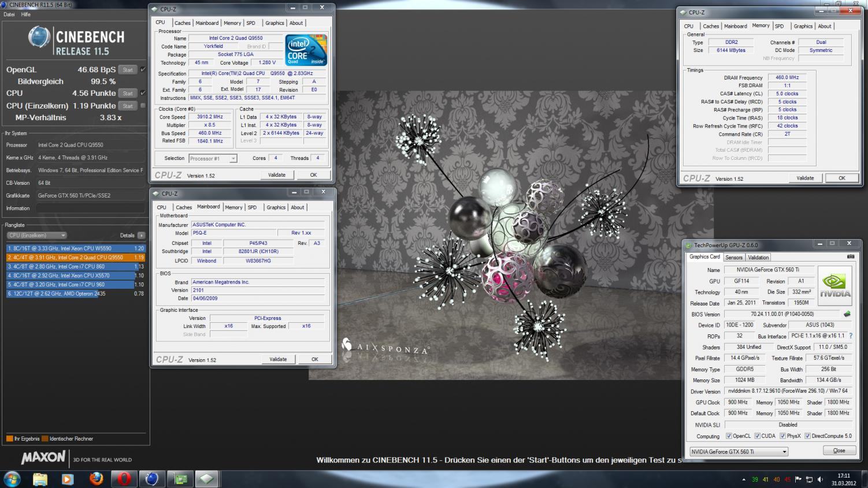Click the Intel Core 2 Quad logo
The width and height of the screenshot is (868, 488).
[x=306, y=50]
